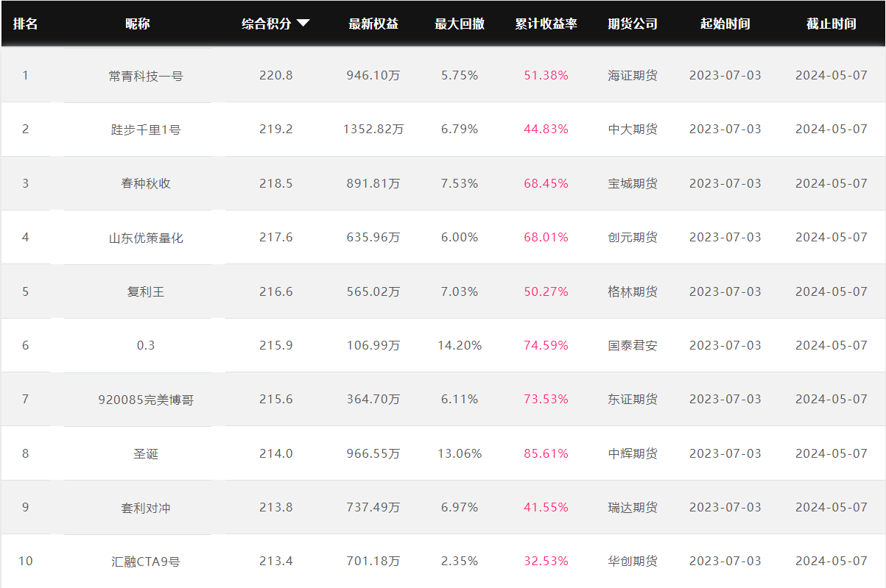886x588 pixels.
Task: Open the 套利对冲 account nickname
Action: (146, 508)
